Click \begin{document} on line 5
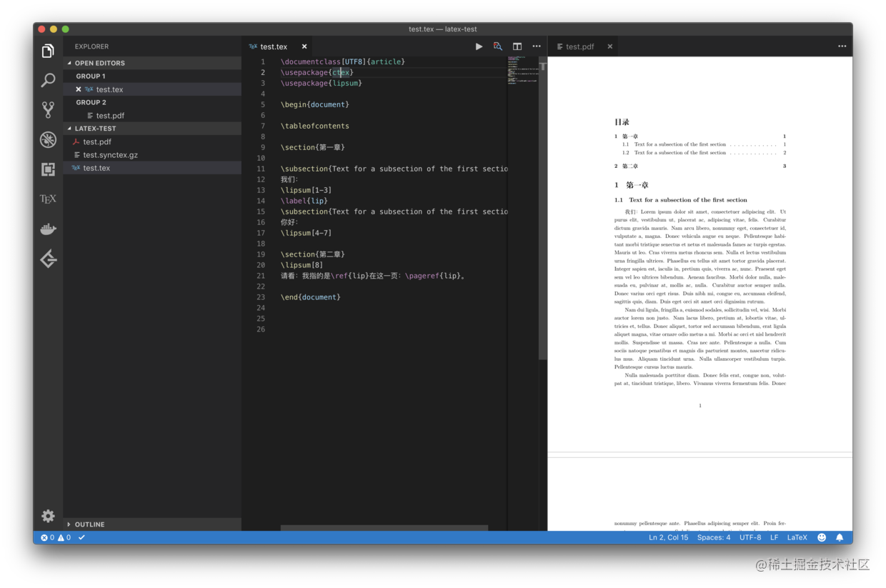Screen dimensions: 886x588 pos(315,104)
